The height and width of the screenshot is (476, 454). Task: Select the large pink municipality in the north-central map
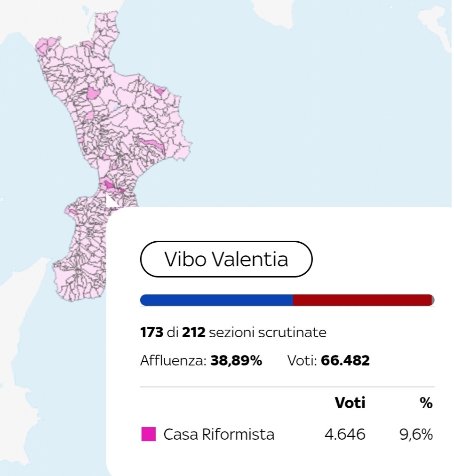pyautogui.click(x=93, y=93)
